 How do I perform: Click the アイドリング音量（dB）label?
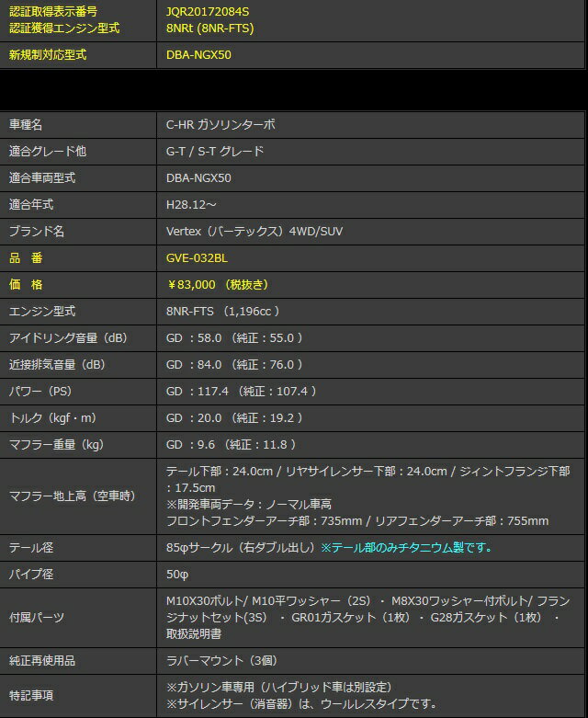(69, 337)
